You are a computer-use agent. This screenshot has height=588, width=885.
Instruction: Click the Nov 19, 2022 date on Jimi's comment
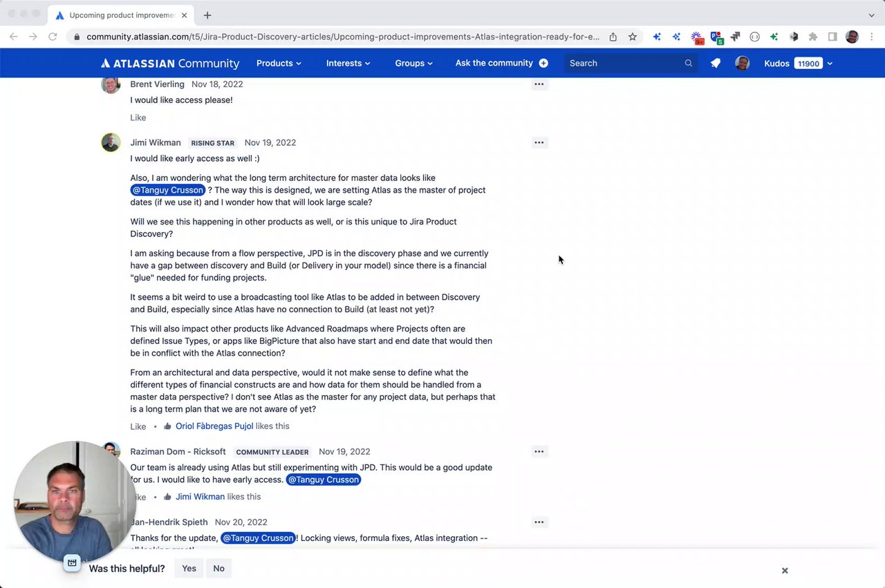pos(270,142)
